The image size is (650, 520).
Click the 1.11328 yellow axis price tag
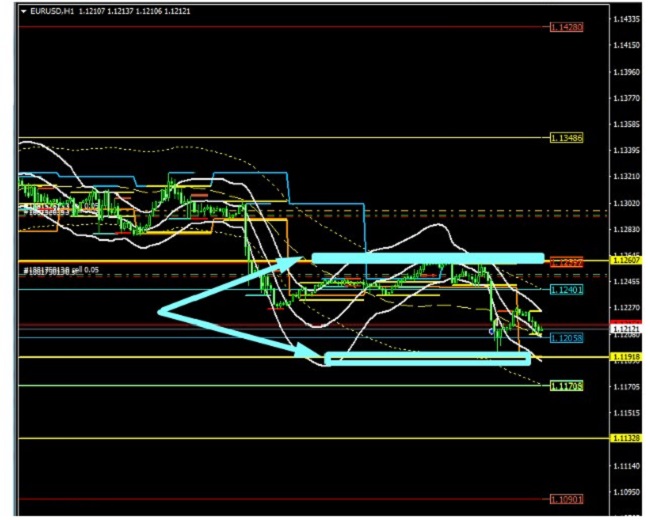pos(628,438)
